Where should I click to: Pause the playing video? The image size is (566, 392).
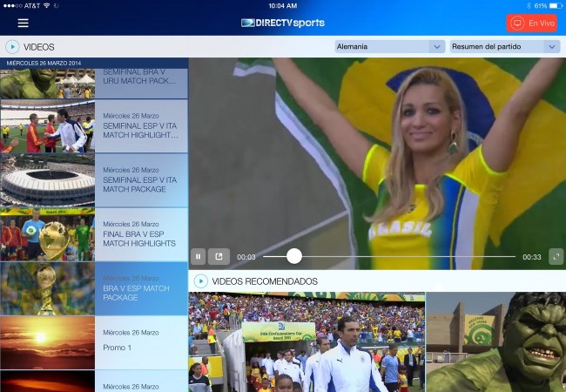[x=199, y=257]
